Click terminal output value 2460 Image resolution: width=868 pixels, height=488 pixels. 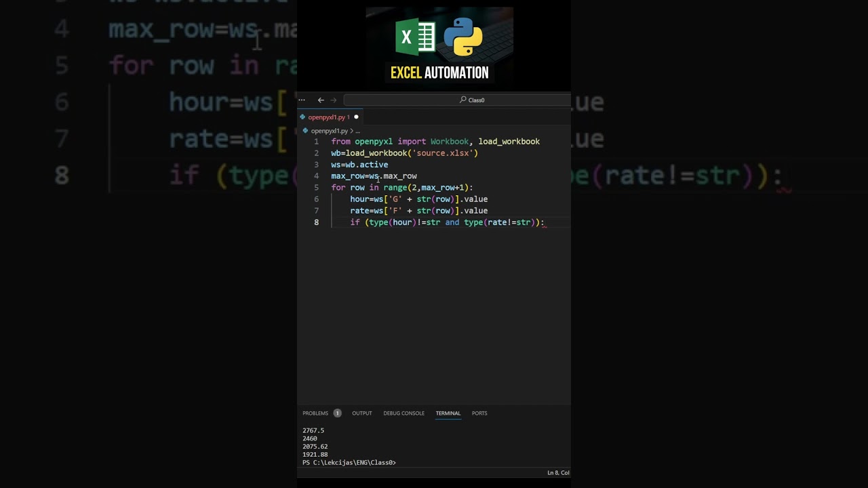309,439
